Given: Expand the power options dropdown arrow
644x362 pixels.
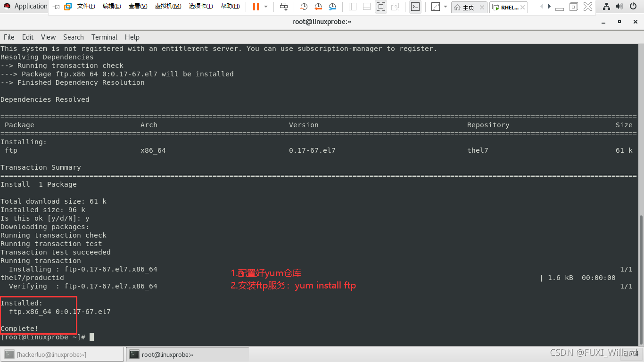Looking at the screenshot, I should (x=266, y=7).
